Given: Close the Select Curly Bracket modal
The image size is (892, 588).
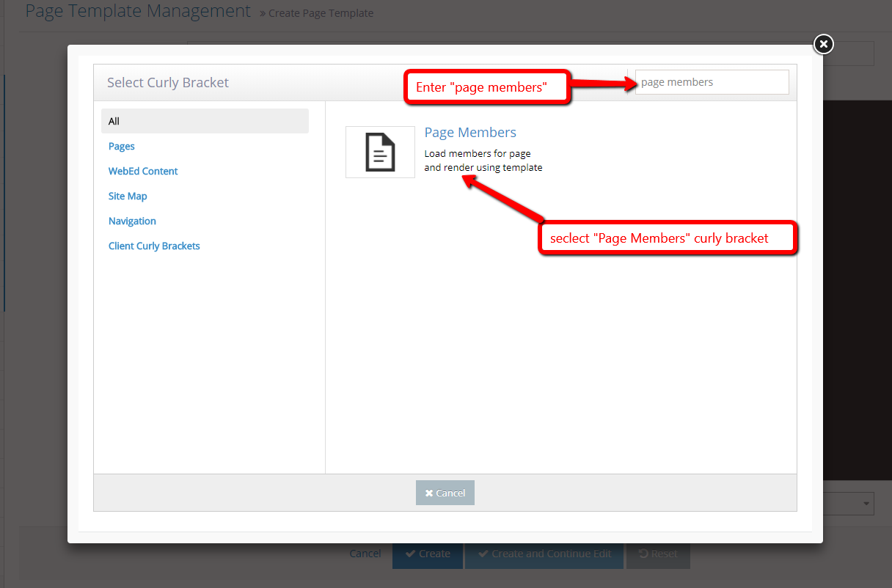Looking at the screenshot, I should [x=824, y=45].
